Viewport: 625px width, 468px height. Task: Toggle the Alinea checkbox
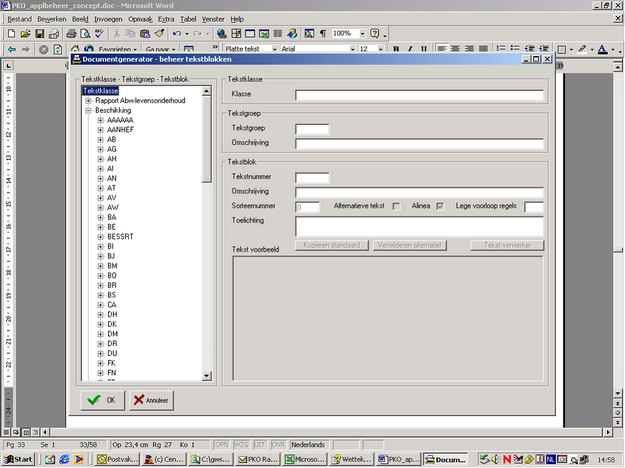pyautogui.click(x=439, y=206)
